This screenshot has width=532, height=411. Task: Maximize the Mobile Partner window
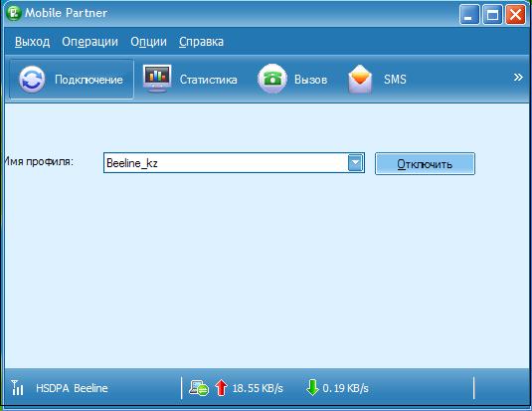point(492,15)
